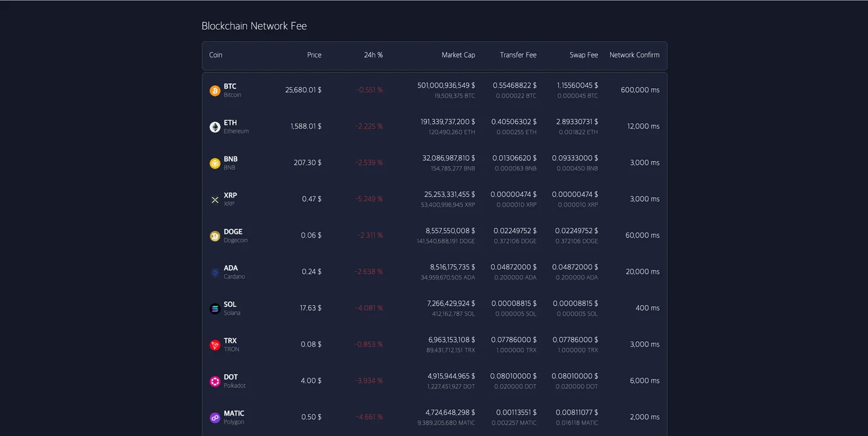Select Polygon confirm time 2,000 ms
This screenshot has height=436, width=868.
point(644,417)
